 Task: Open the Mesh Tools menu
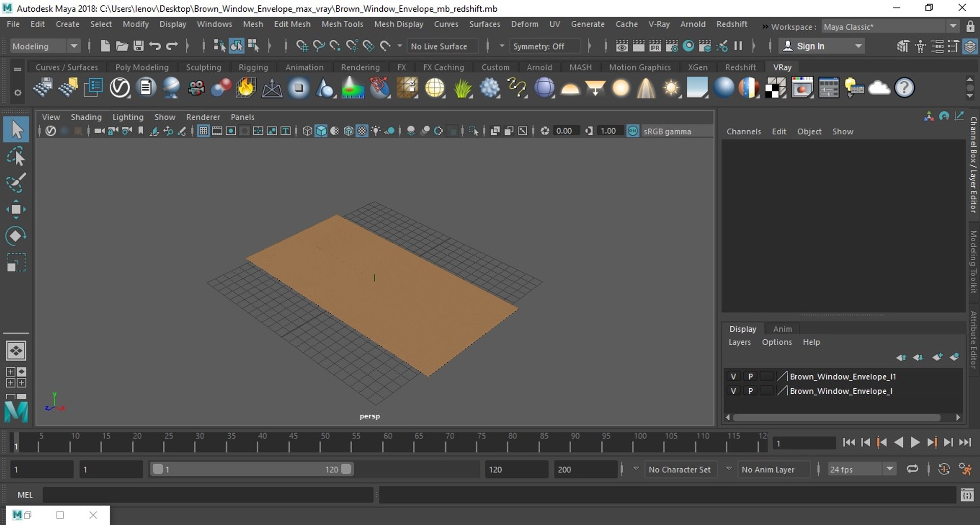click(x=342, y=24)
